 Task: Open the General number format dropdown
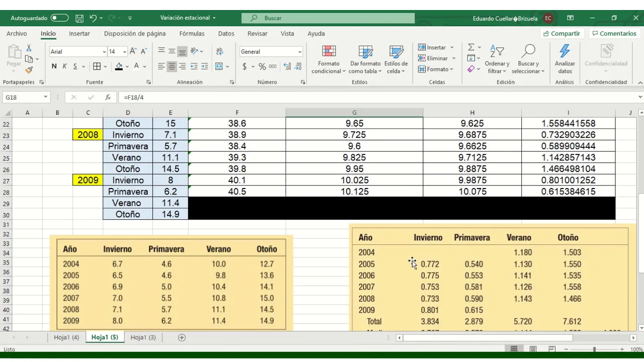[x=299, y=52]
